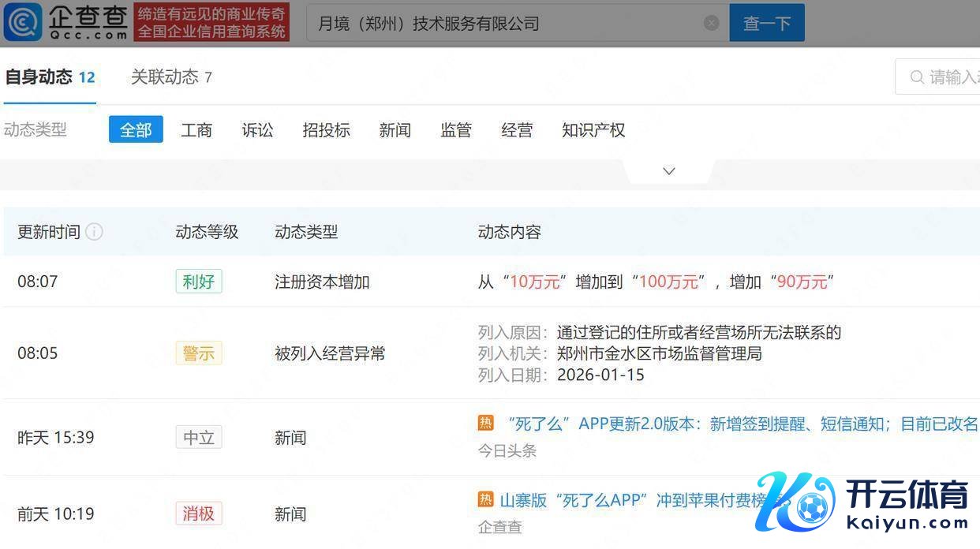980x549 pixels.
Task: Open the 死了么 APP 2.0 news link
Action: click(x=742, y=424)
